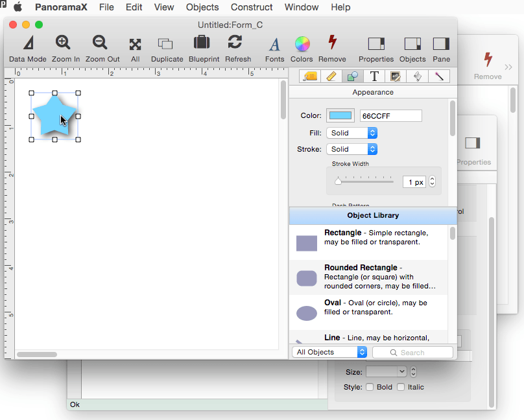Open the Fill style dropdown
Screen dimensions: 524x420
coord(352,133)
